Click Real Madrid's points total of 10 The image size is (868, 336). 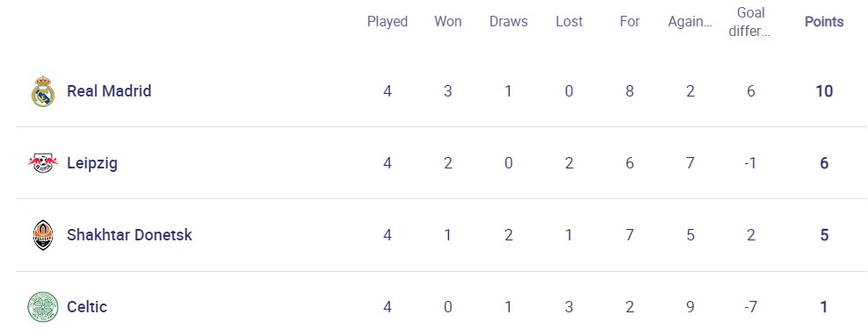824,91
